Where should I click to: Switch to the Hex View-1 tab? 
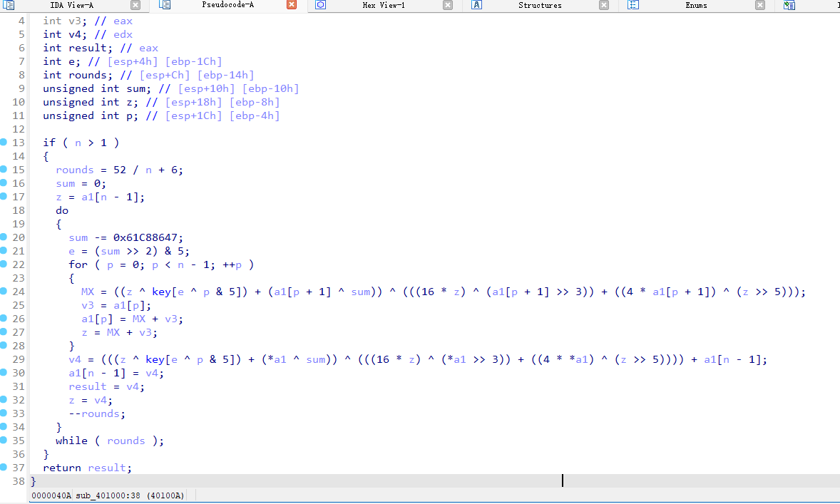click(x=384, y=5)
